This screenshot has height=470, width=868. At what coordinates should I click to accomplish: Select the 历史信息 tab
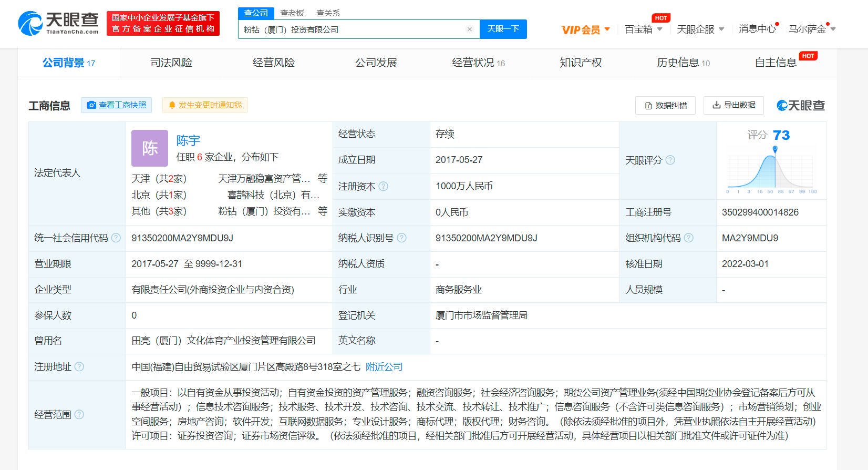(683, 63)
